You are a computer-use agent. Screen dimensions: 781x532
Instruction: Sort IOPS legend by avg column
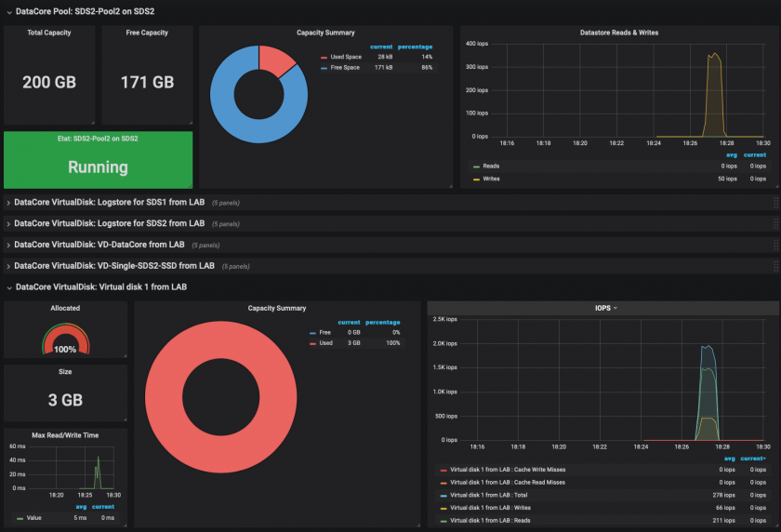(730, 459)
